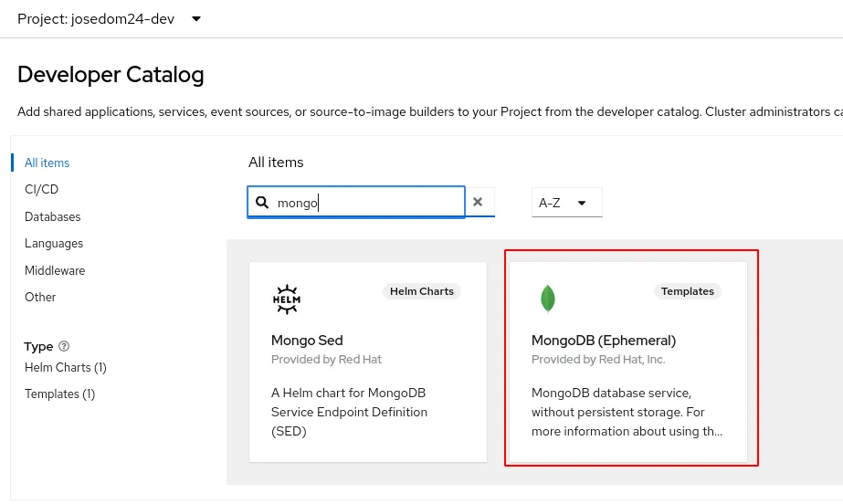The height and width of the screenshot is (504, 843).
Task: Open the Databases category
Action: pyautogui.click(x=53, y=217)
